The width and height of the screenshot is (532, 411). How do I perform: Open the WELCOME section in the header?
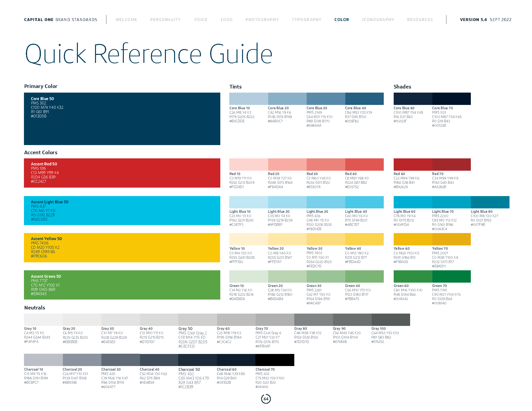126,20
